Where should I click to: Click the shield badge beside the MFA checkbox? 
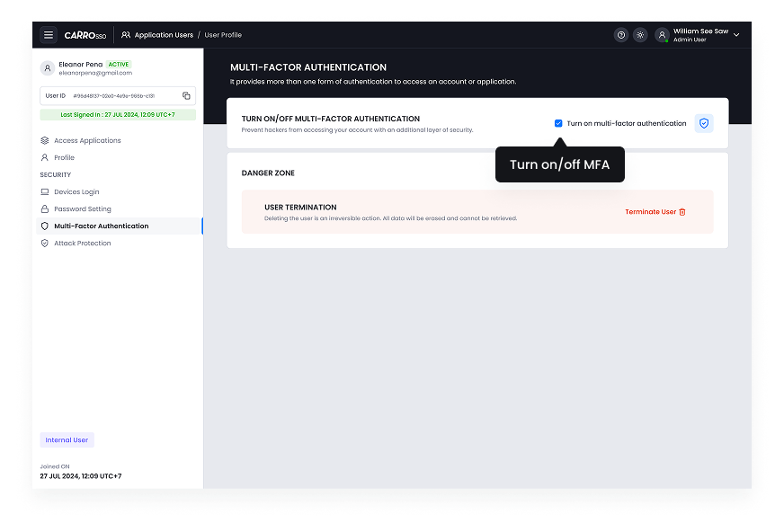(704, 123)
